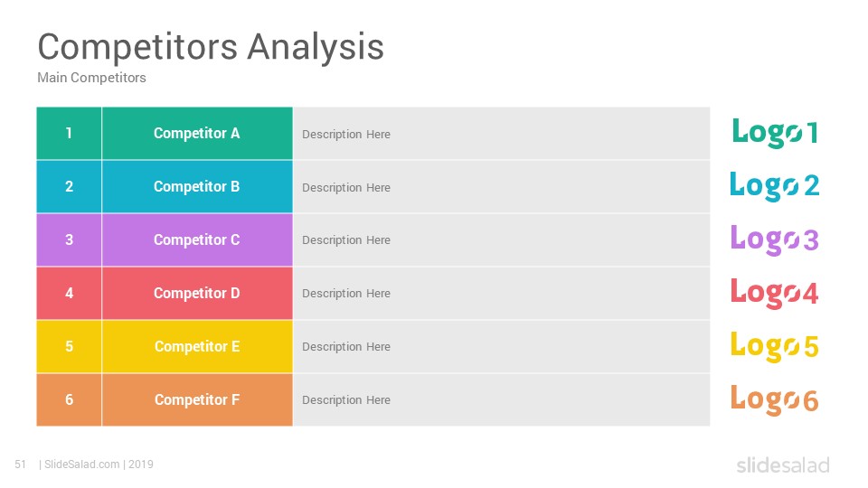Click the yellow Logo5 graphic

coord(775,346)
